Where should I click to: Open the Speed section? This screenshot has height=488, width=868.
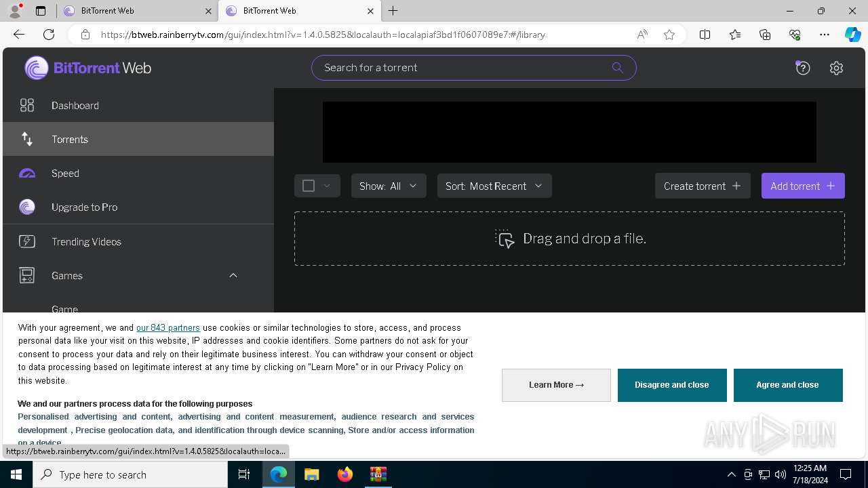tap(138, 173)
